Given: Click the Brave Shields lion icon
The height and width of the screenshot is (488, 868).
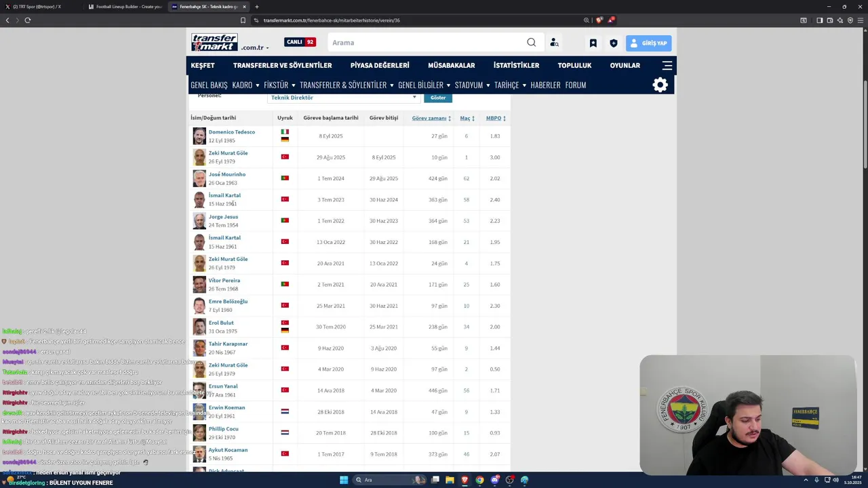Looking at the screenshot, I should (599, 20).
